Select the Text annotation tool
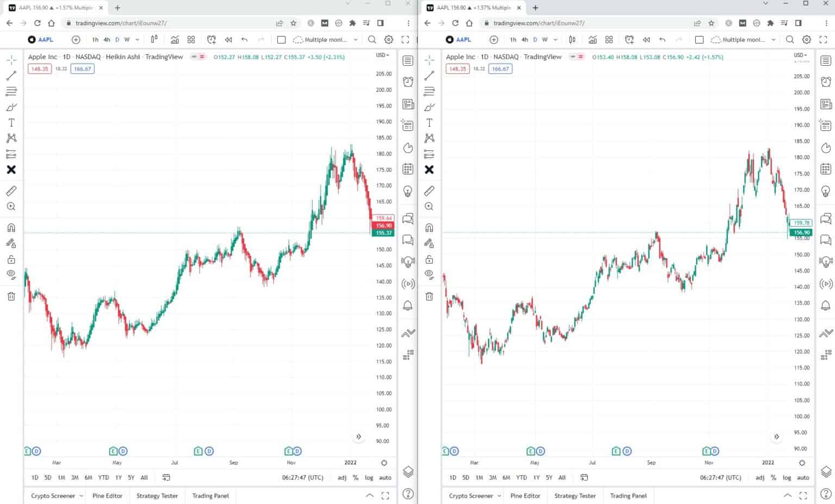This screenshot has width=835, height=504. point(11,122)
